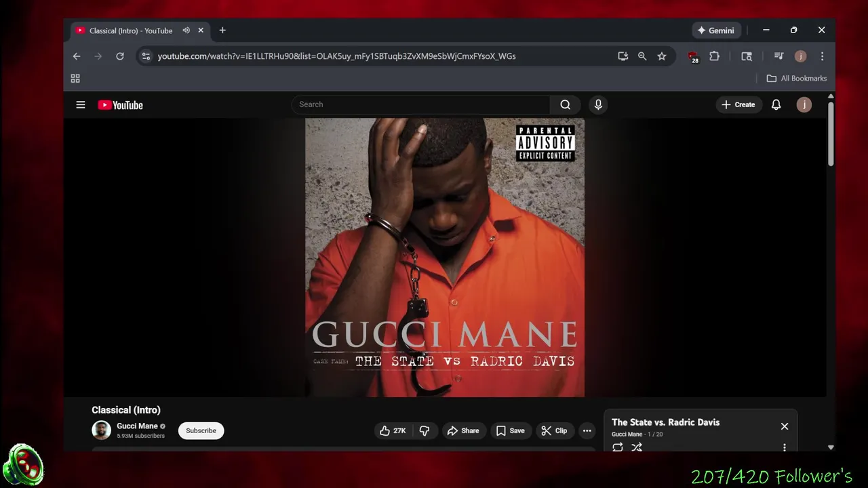Open Chrome three-dot menu
Screen dimensions: 868x488
(822, 56)
